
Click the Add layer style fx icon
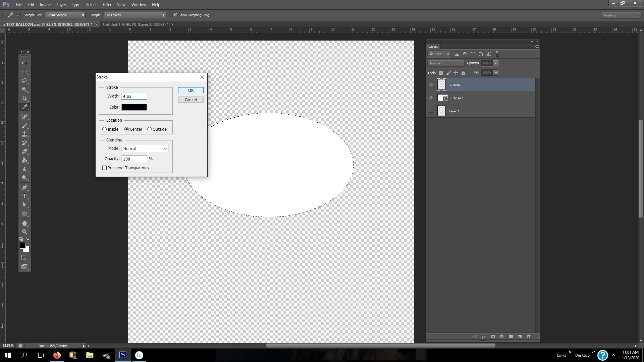(x=484, y=337)
